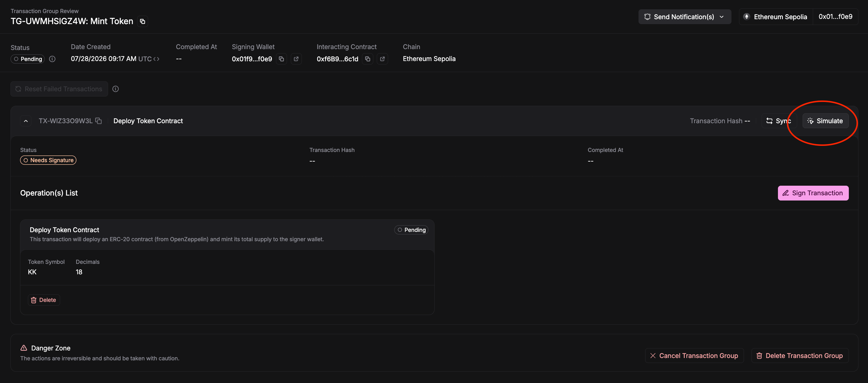Image resolution: width=868 pixels, height=383 pixels.
Task: Click the bell icon in Send Notification(s)
Action: (x=647, y=17)
